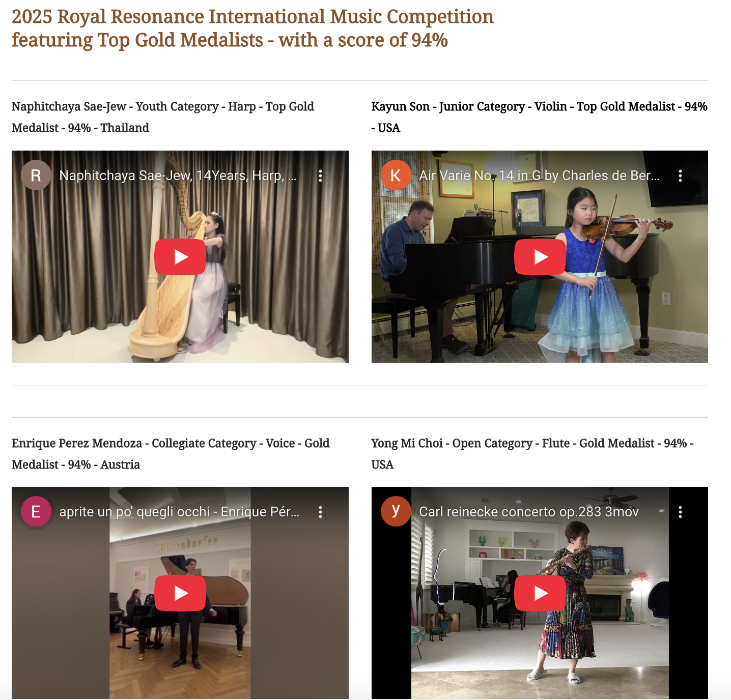This screenshot has height=700, width=731.
Task: Play the Kayun Son violin video
Action: 540,257
